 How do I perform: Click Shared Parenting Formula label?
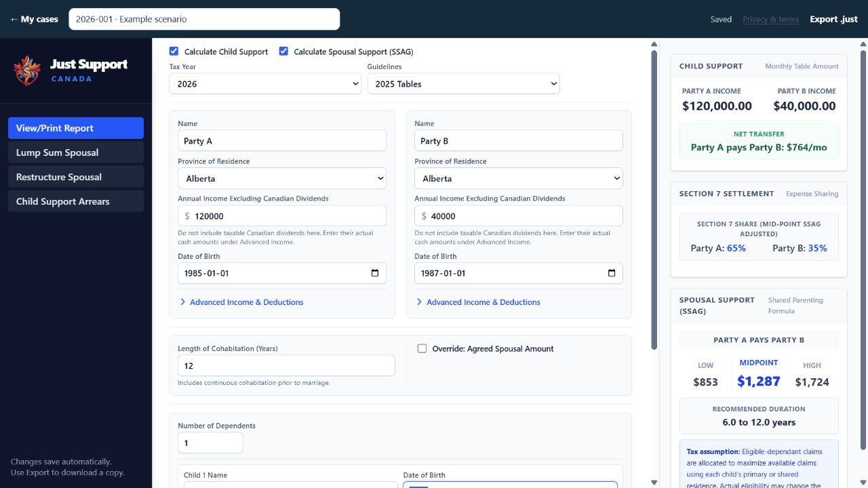tap(795, 306)
